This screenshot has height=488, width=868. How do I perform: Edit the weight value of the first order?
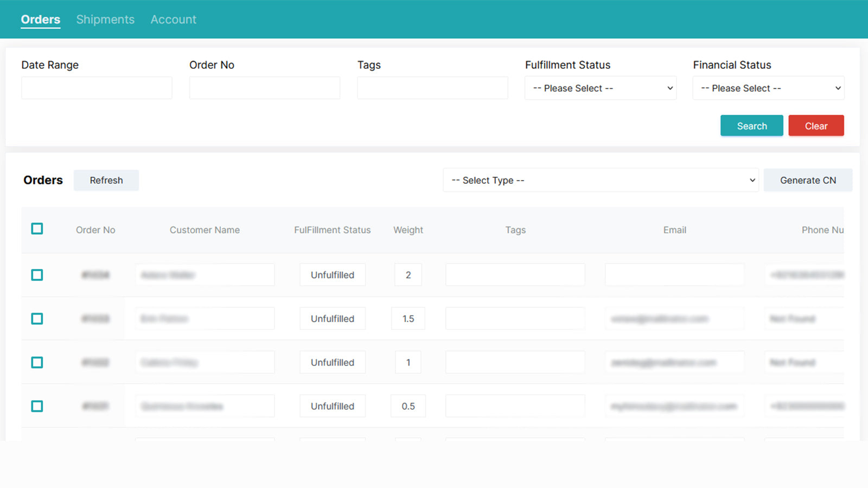coord(407,275)
